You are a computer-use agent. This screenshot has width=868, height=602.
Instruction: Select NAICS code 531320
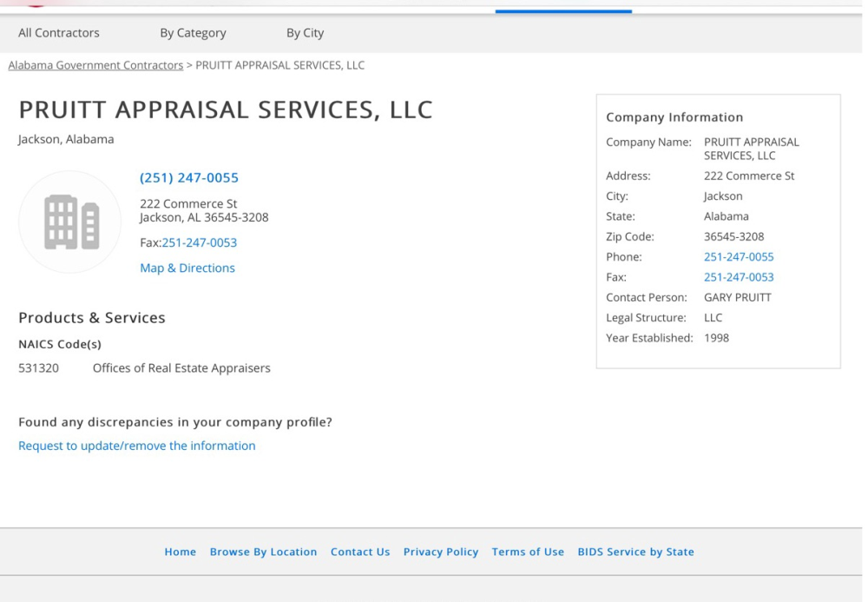point(38,367)
